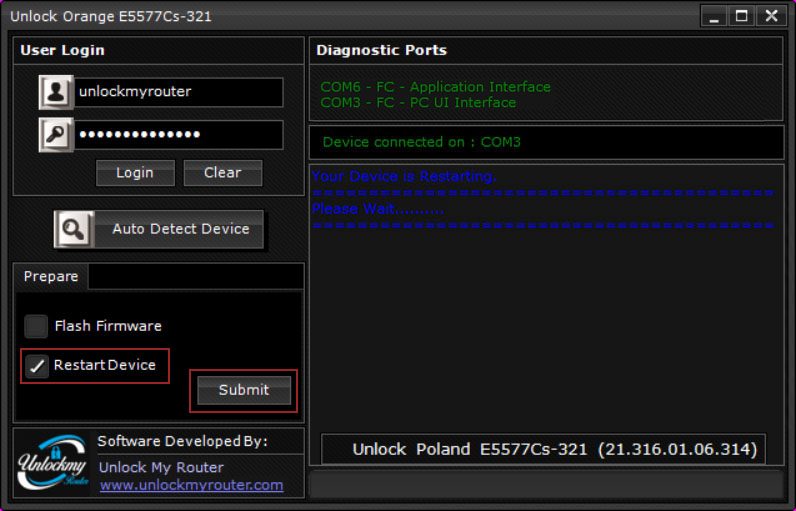
Task: Open the www.unlockmyrouter.com link
Action: pyautogui.click(x=191, y=485)
